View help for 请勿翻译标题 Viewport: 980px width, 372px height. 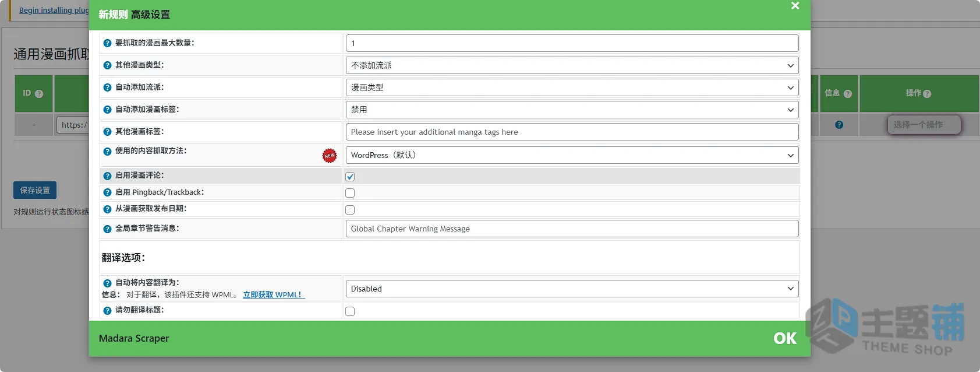(107, 310)
